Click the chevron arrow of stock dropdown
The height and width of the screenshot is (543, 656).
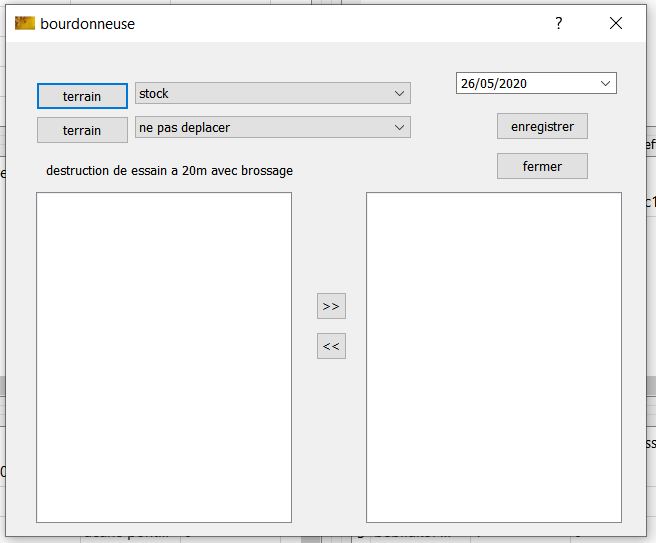(400, 94)
